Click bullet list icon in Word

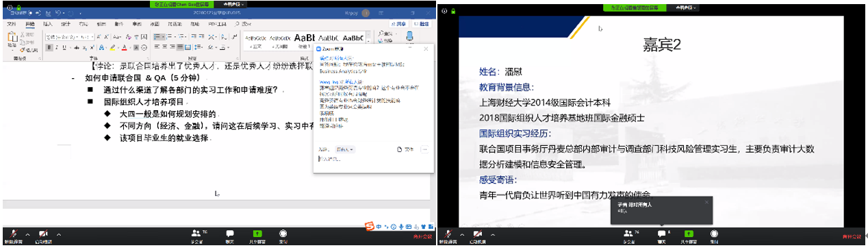pyautogui.click(x=157, y=36)
